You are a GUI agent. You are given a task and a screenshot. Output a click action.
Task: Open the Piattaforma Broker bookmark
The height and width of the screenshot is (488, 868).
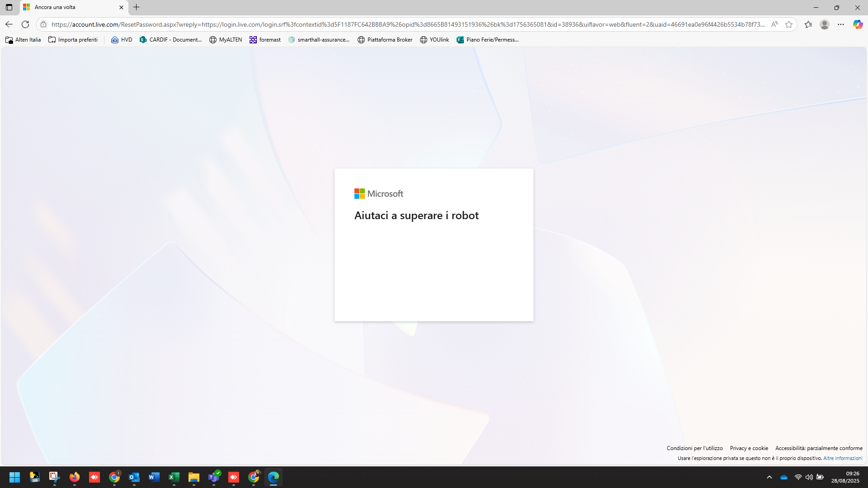(x=385, y=40)
